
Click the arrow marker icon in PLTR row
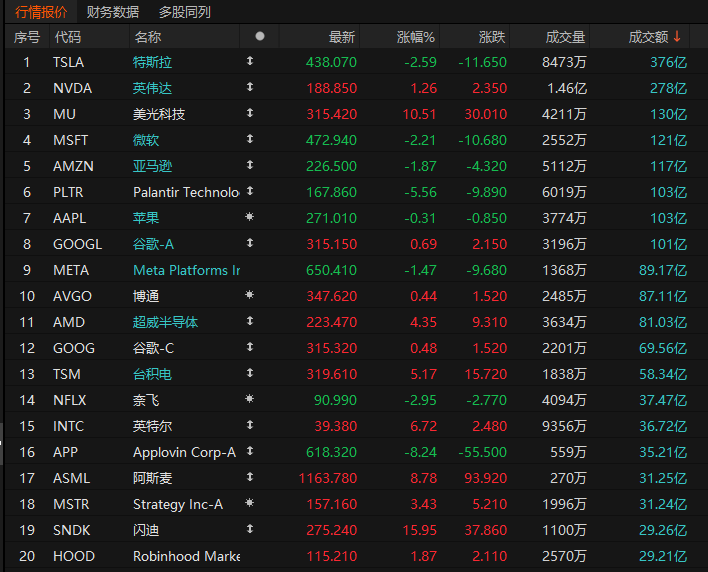click(250, 191)
